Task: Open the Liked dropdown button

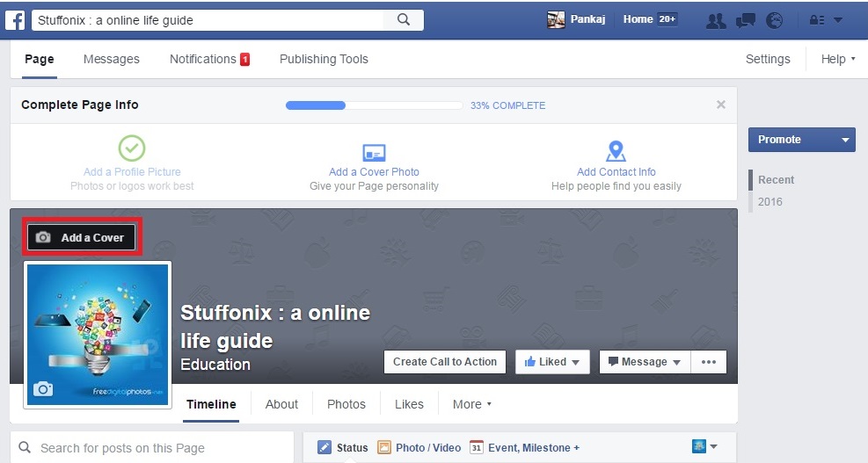Action: click(x=552, y=362)
